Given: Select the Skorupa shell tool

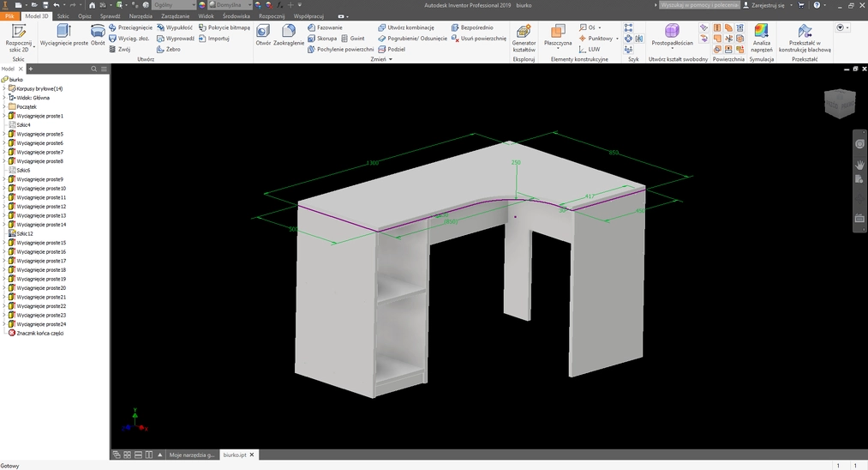Looking at the screenshot, I should point(322,39).
